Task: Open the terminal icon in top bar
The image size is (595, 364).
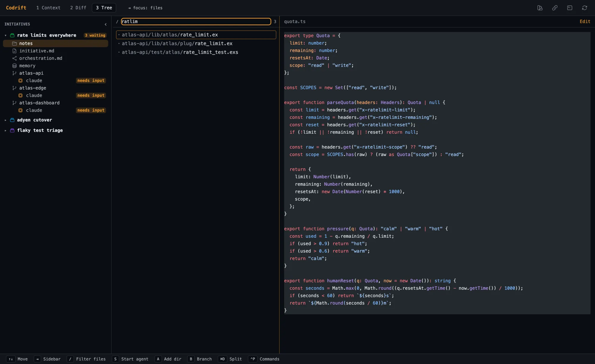Action: pyautogui.click(x=570, y=8)
